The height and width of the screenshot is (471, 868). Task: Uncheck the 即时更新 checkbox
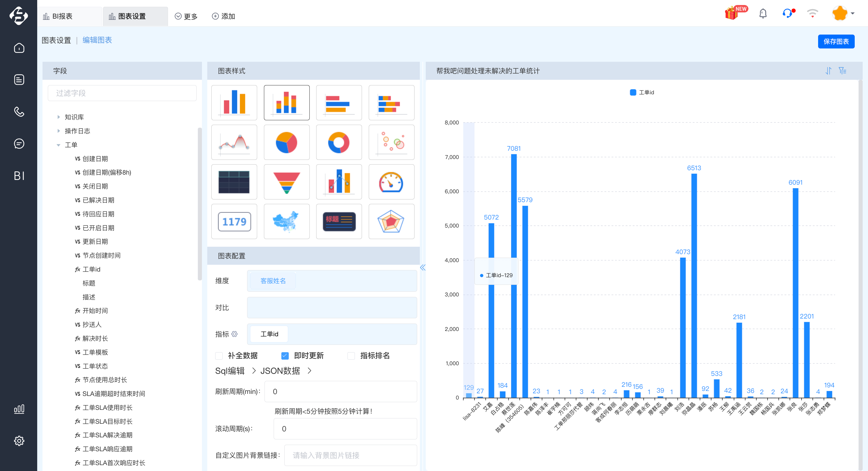pyautogui.click(x=285, y=356)
